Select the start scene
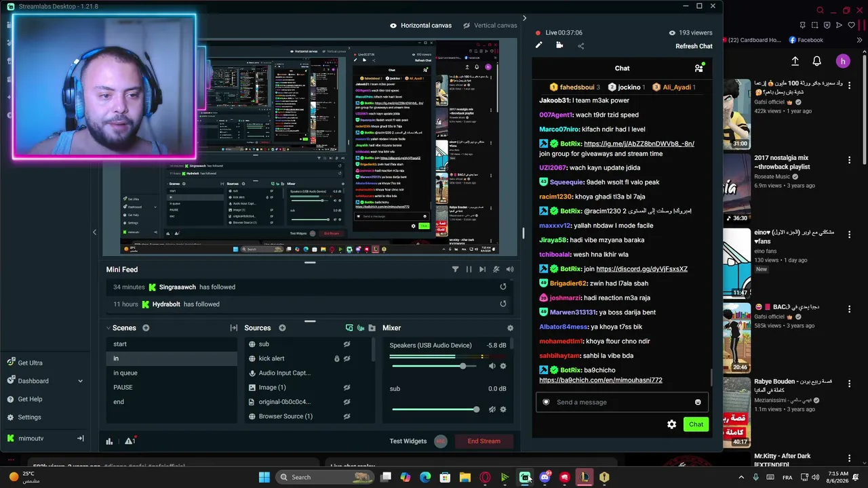The height and width of the screenshot is (488, 868). click(x=172, y=344)
